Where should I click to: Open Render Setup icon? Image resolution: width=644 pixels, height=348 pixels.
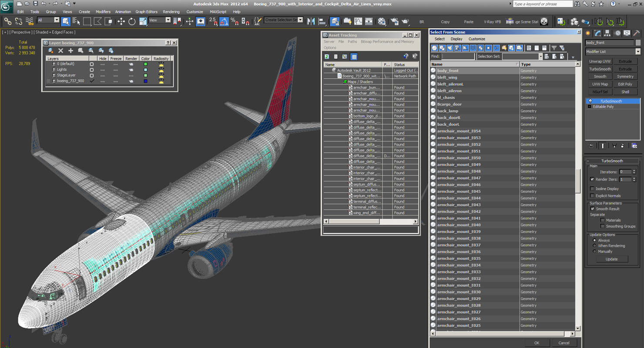tap(394, 21)
